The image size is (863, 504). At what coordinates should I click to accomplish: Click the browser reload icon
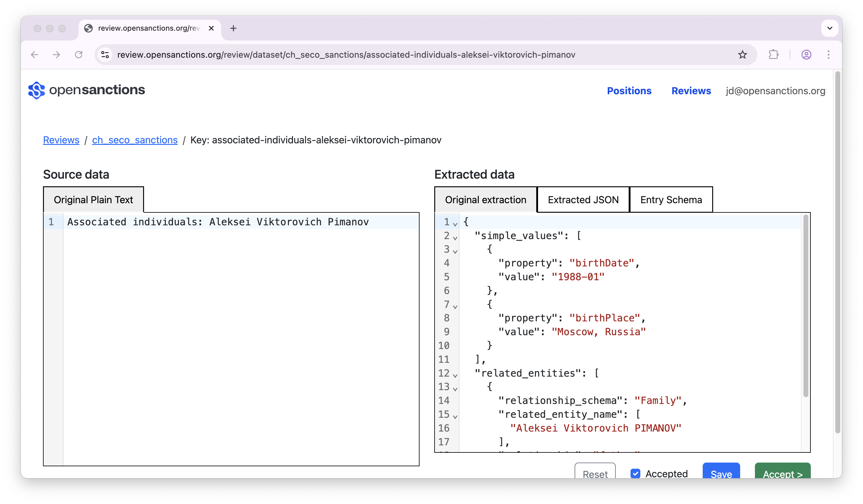tap(79, 55)
